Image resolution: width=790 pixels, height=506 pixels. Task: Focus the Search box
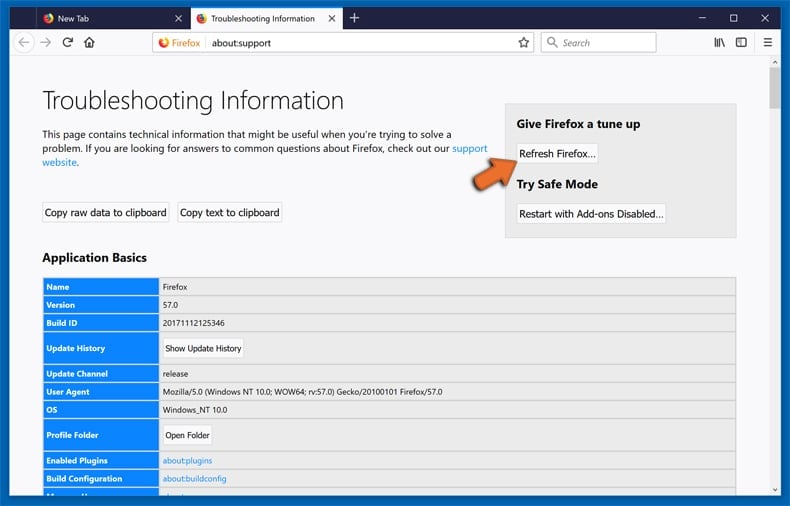[599, 43]
